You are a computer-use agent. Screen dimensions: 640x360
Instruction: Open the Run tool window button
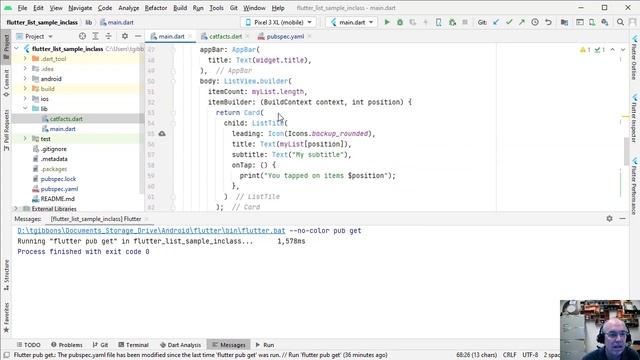(264, 345)
